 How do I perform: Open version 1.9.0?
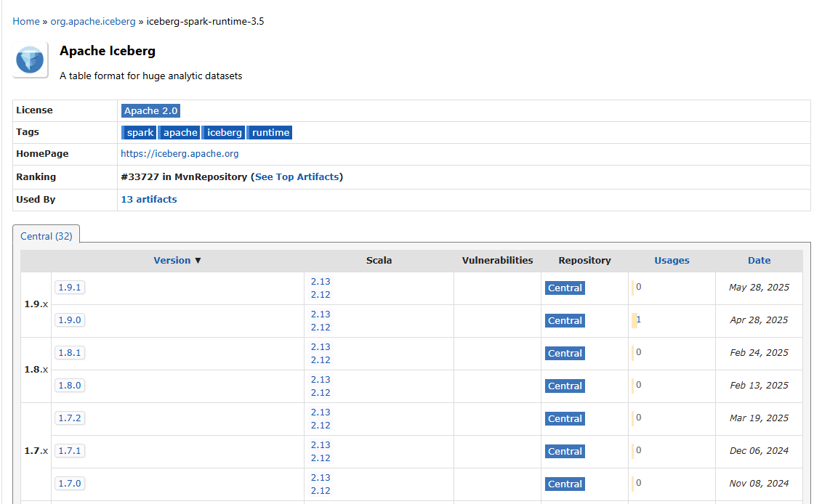coord(70,320)
